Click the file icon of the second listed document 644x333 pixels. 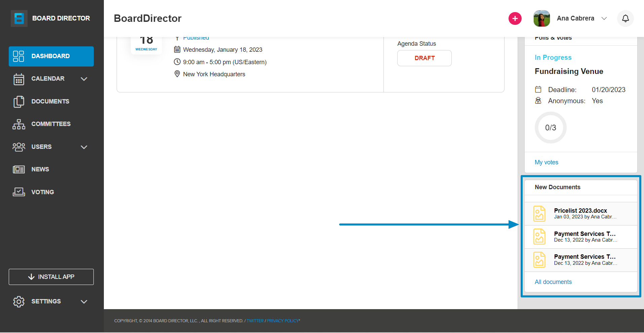coord(539,237)
